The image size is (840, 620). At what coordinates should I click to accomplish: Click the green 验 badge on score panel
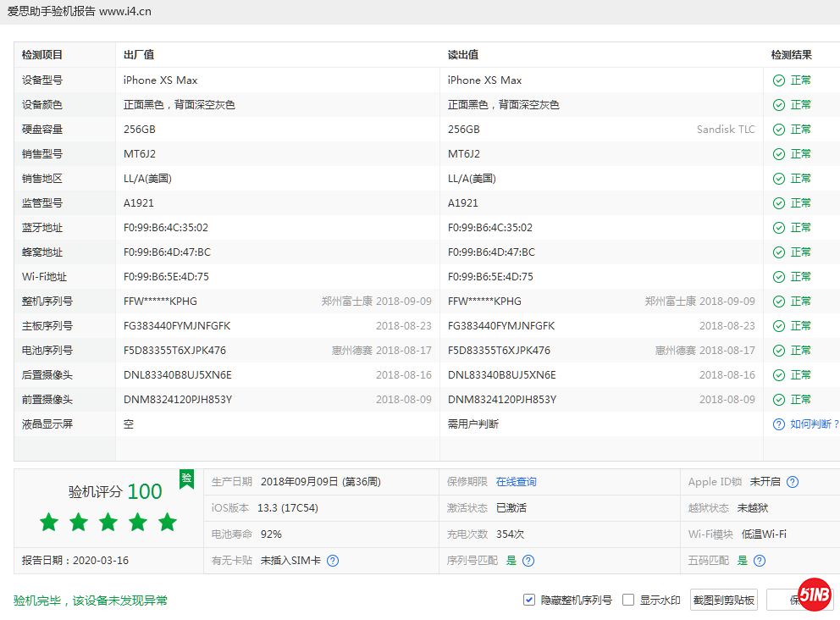pyautogui.click(x=186, y=479)
